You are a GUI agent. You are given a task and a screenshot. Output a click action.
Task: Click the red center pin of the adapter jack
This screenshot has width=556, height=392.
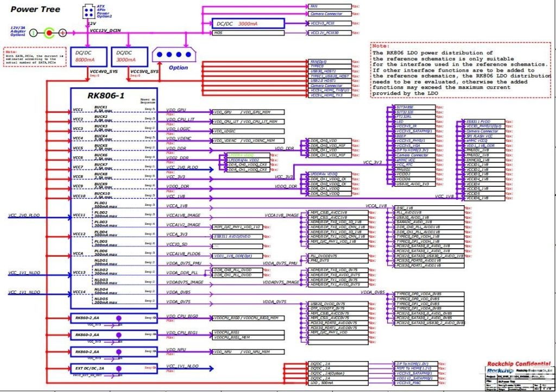(49, 33)
